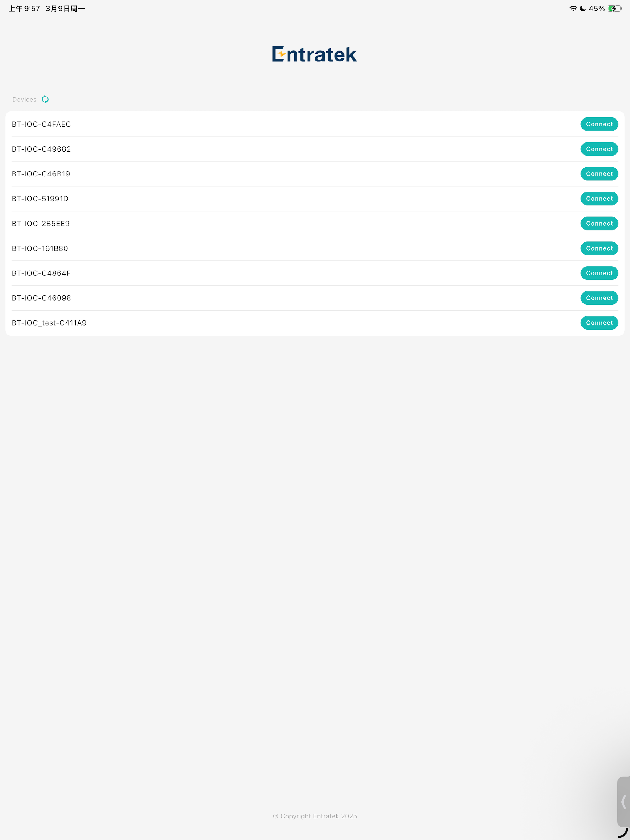Refresh the Devices list

(45, 100)
